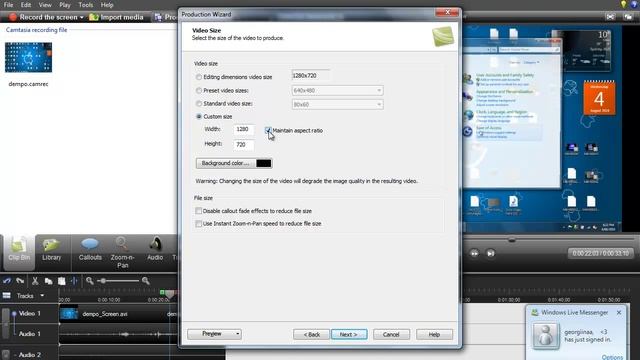The image size is (640, 360).
Task: Click the Copy icon in timeline toolbar
Action: (x=48, y=281)
